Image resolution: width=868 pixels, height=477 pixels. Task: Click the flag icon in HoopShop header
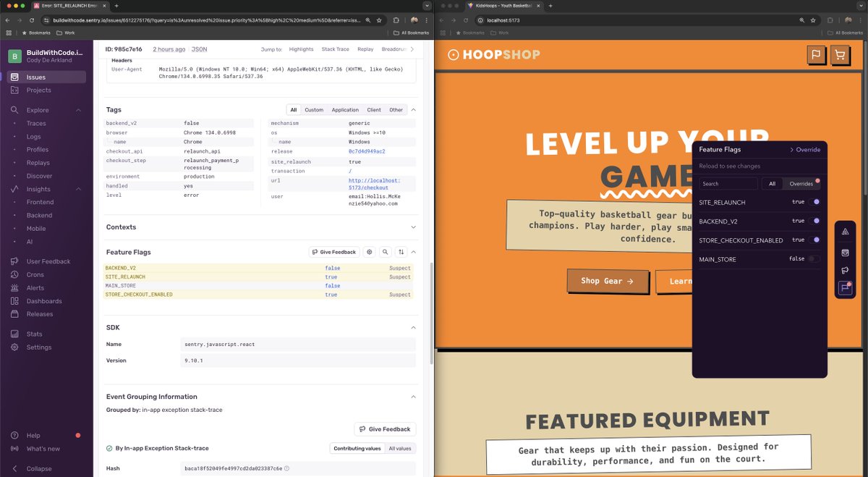point(816,54)
